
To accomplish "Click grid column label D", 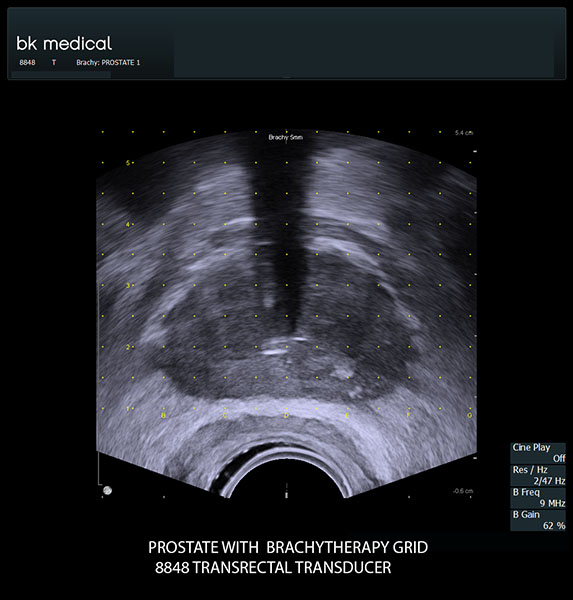I will coord(286,415).
